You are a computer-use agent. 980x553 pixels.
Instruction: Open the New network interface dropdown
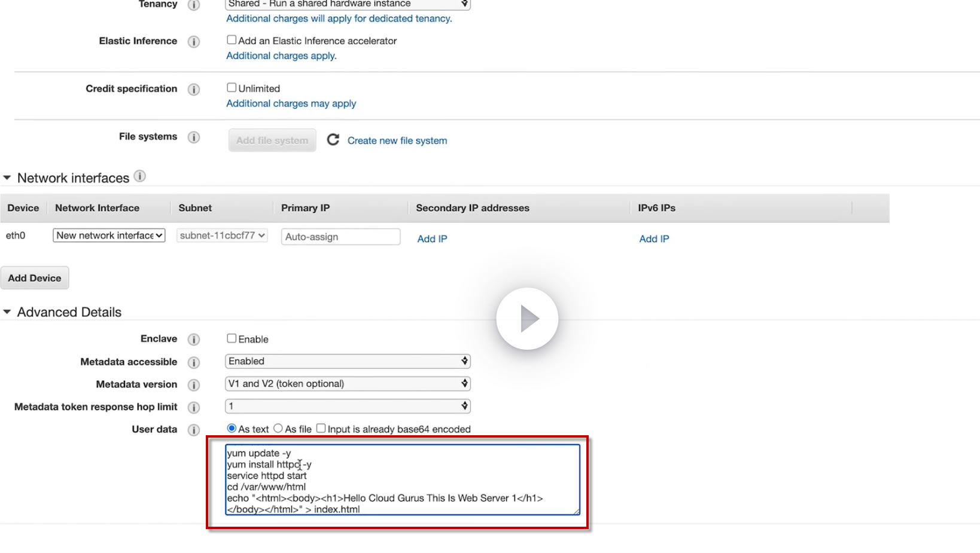pyautogui.click(x=109, y=236)
